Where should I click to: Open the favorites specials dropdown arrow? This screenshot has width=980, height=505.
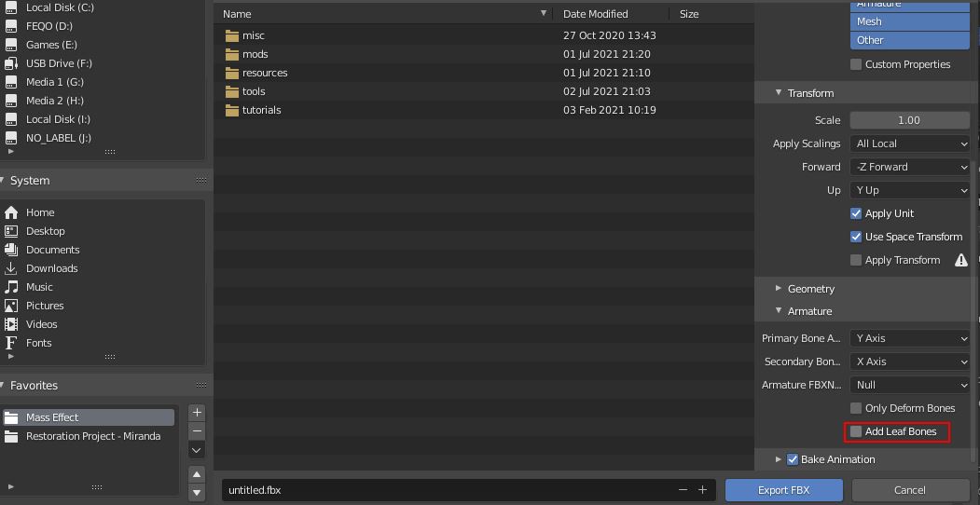pos(197,450)
